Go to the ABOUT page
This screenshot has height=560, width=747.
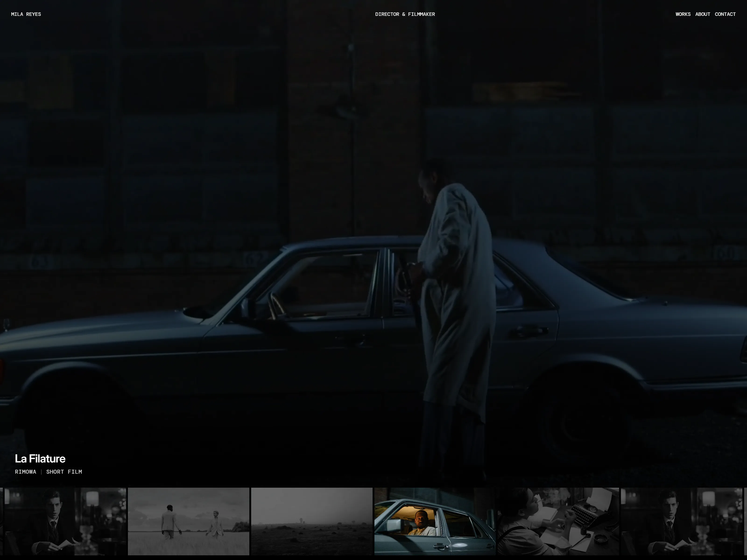click(x=702, y=14)
